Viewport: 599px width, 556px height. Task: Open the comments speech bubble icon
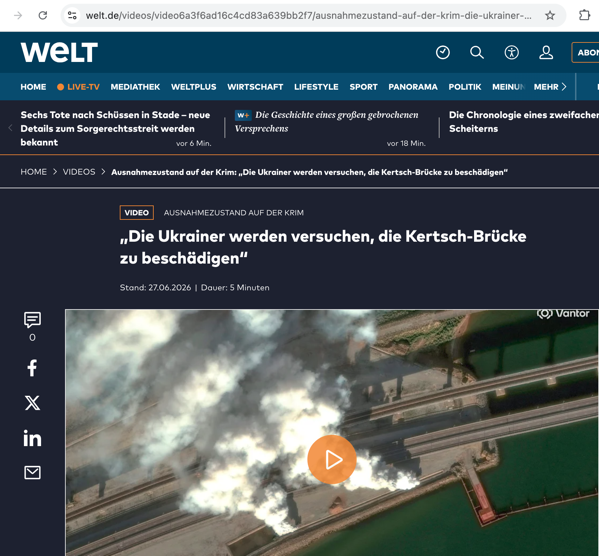[32, 320]
